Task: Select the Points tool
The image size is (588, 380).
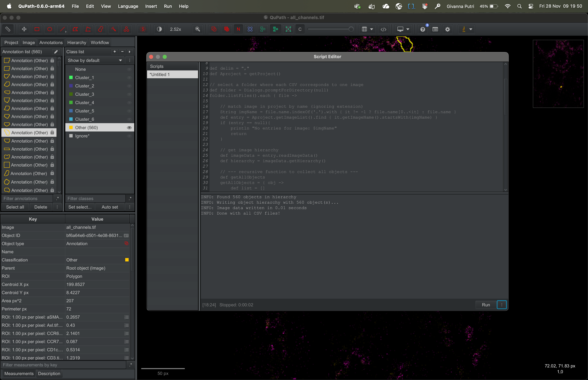Action: [126, 29]
